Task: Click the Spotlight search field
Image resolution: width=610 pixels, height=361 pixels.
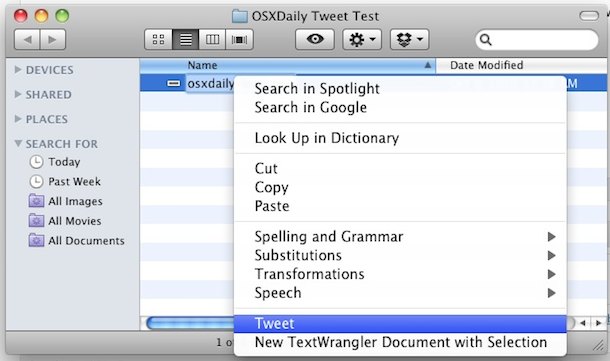Action: 537,39
